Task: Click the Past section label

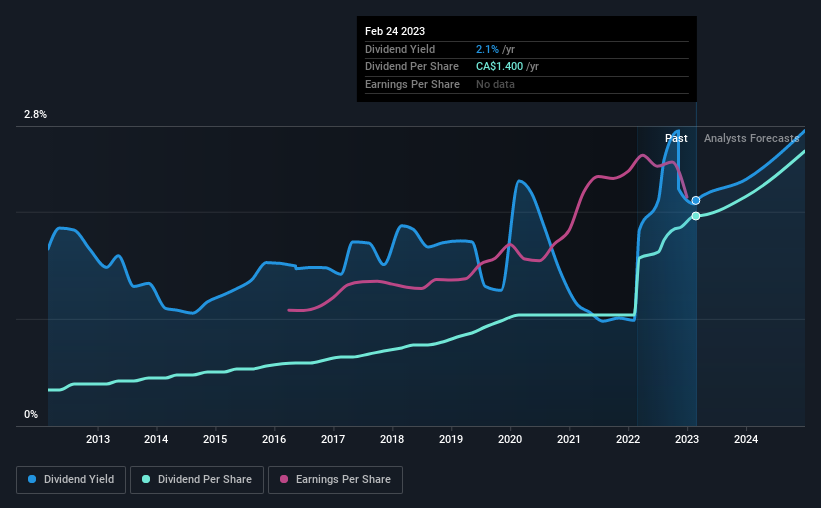Action: coord(676,138)
